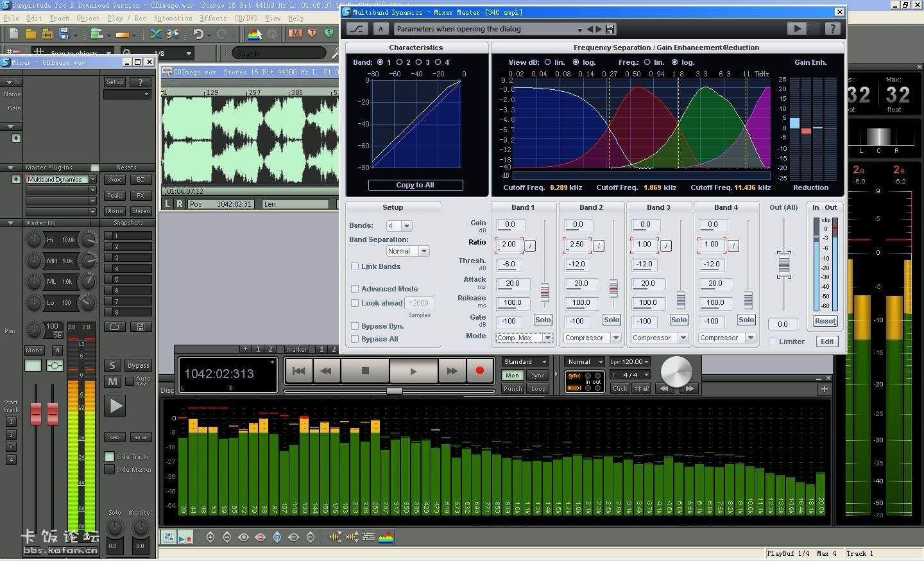
Task: Enable the Limiter checkbox
Action: [773, 341]
